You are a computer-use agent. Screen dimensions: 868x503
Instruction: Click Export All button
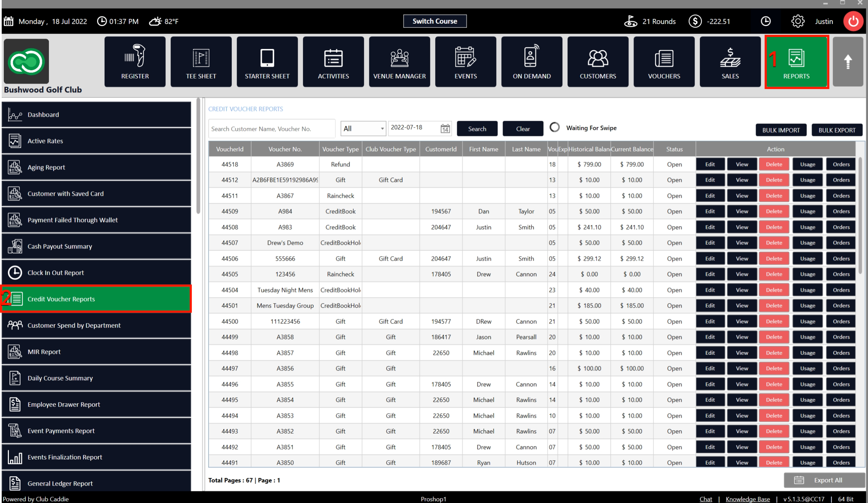(x=823, y=480)
